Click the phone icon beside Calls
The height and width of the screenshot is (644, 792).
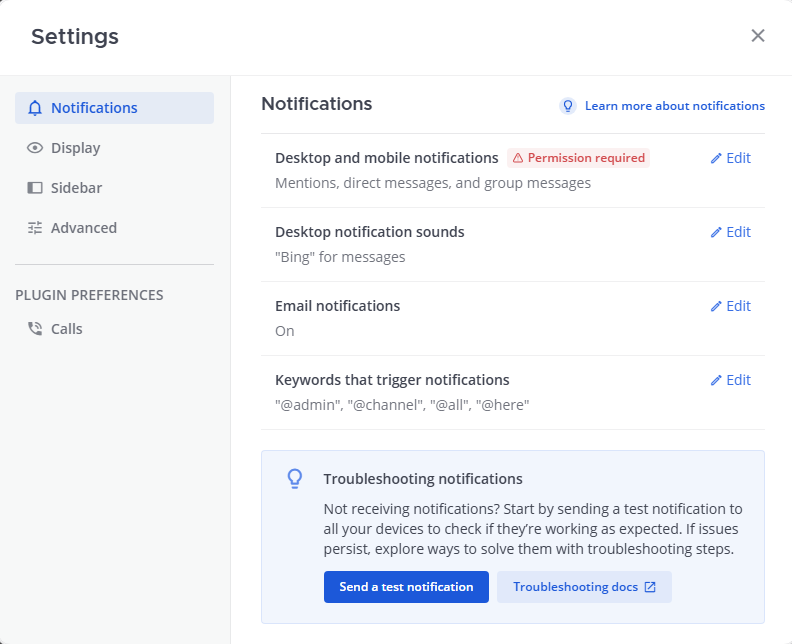pos(35,329)
